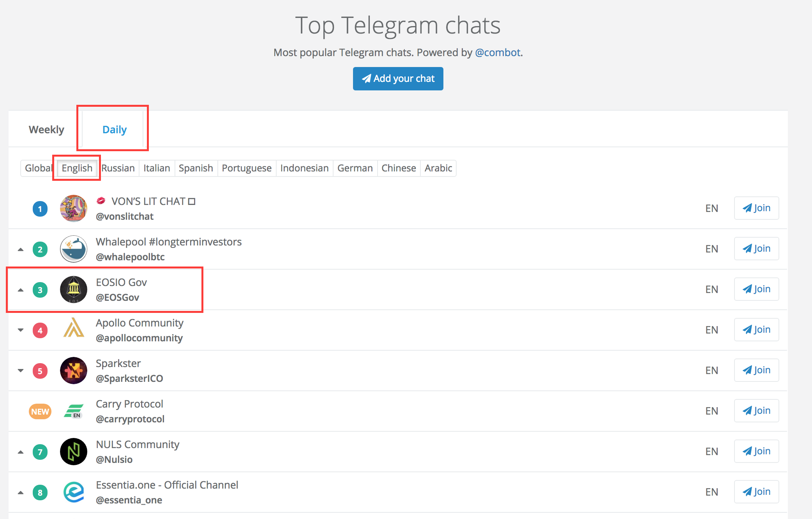Click the @Nulsio handle
Viewport: 812px width, 519px height.
115,459
